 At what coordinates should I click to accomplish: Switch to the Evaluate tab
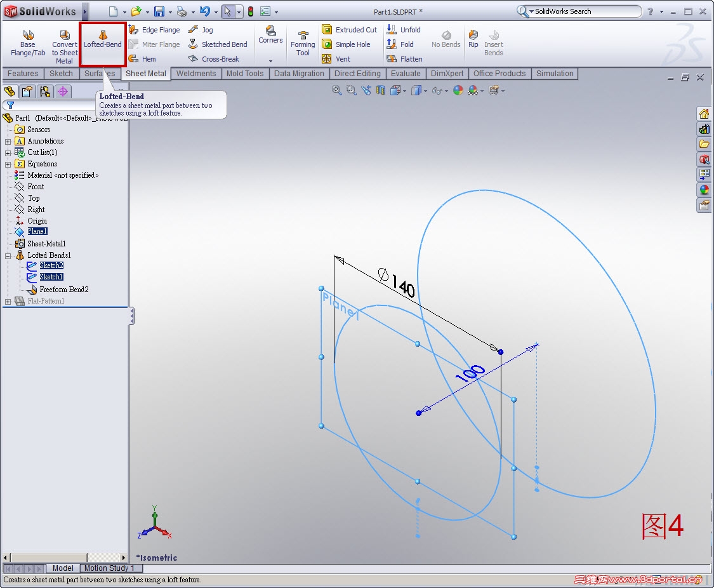(406, 74)
